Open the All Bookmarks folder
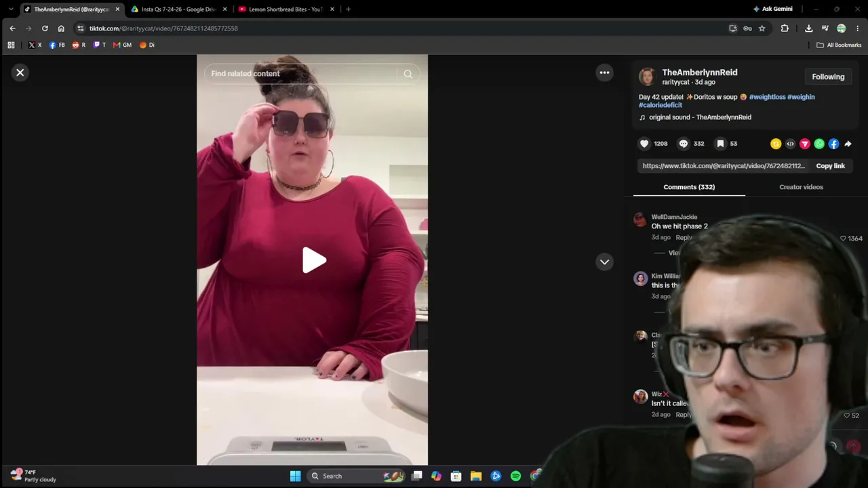Image resolution: width=868 pixels, height=488 pixels. click(839, 45)
